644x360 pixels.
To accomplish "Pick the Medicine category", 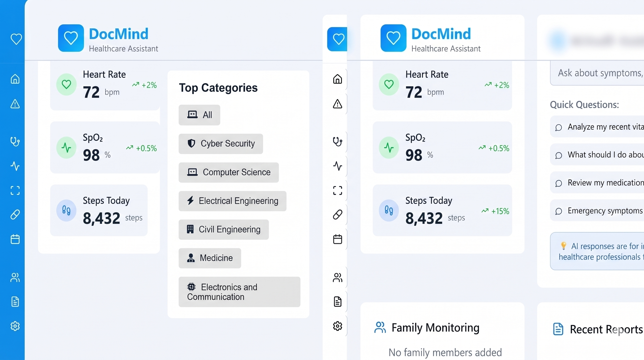I will (x=210, y=258).
